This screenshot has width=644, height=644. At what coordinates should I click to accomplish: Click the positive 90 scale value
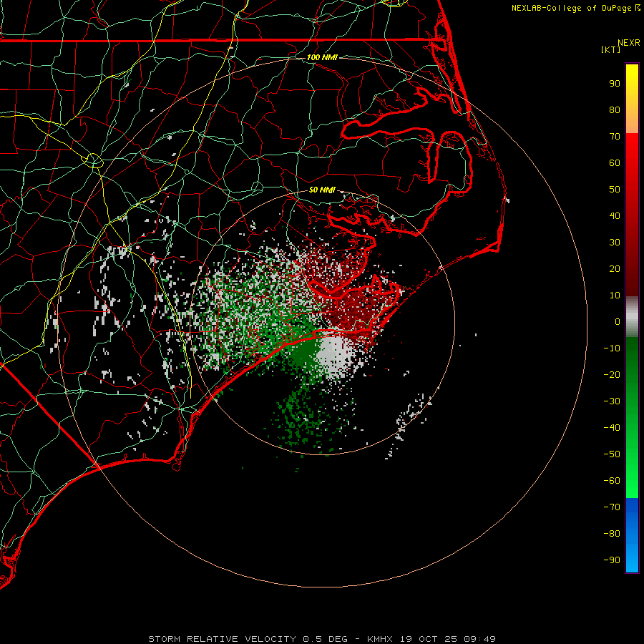tap(615, 84)
